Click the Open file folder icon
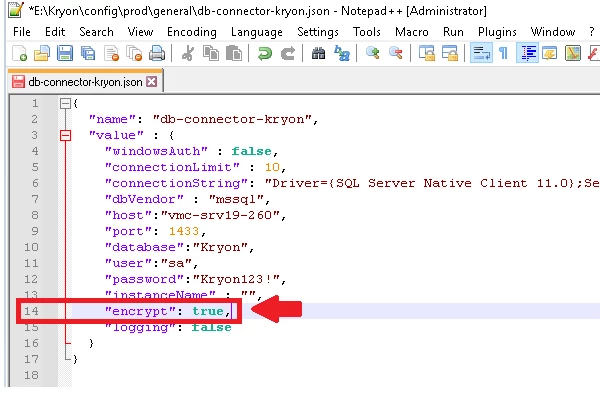 (x=42, y=53)
